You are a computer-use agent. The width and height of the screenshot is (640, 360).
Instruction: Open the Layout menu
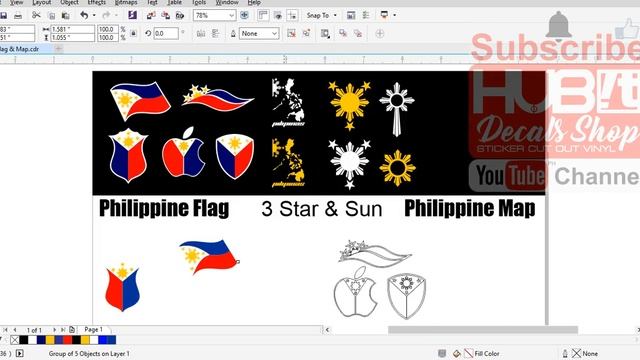(x=42, y=2)
